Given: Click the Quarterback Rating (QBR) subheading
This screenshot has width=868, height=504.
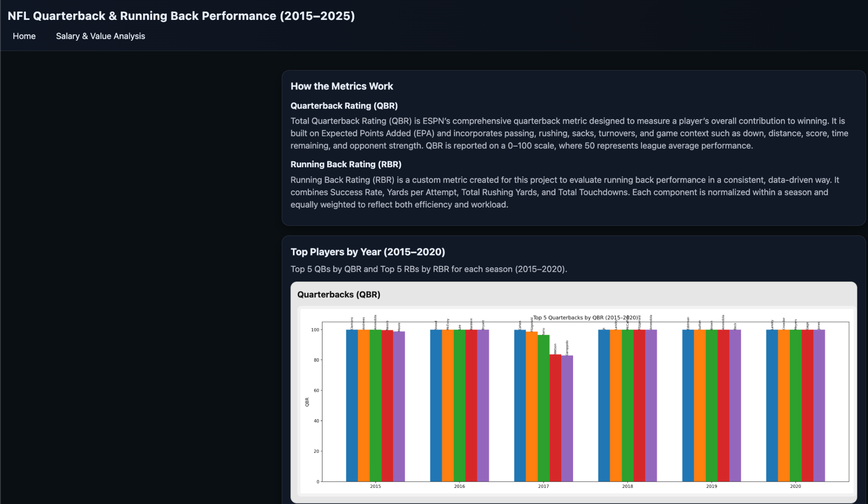Looking at the screenshot, I should [344, 106].
